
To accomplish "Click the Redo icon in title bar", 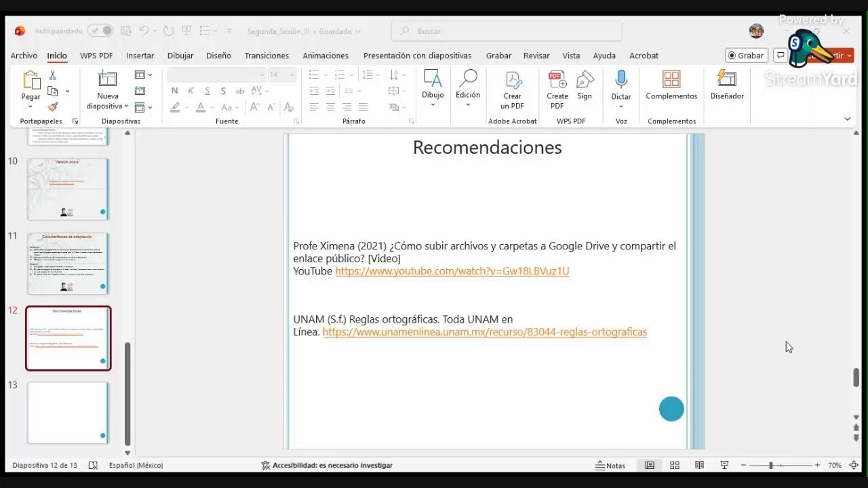I will point(168,31).
